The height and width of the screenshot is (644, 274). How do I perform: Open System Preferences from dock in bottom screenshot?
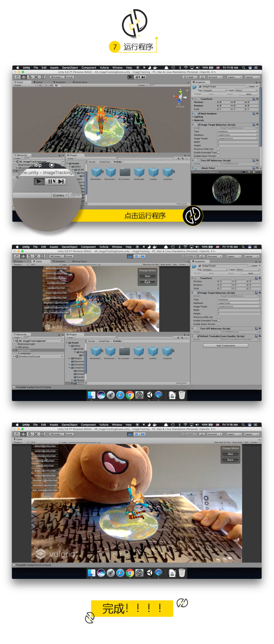[x=139, y=573]
